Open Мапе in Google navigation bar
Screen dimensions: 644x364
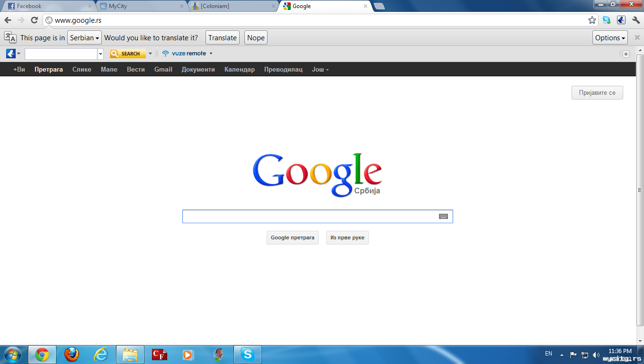(x=109, y=69)
